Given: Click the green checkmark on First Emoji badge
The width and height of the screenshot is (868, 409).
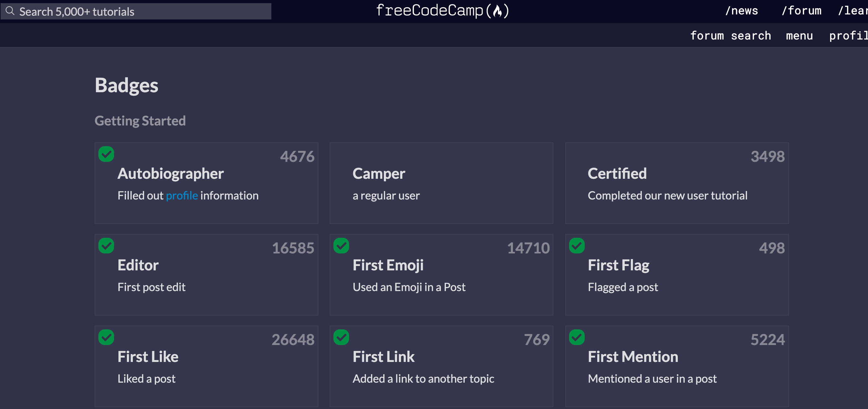Looking at the screenshot, I should coord(341,246).
